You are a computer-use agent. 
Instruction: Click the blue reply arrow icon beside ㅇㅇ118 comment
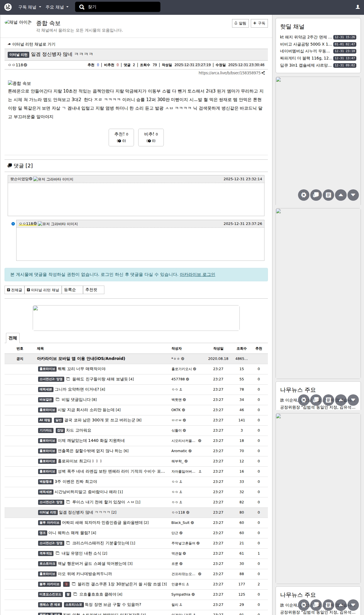tap(13, 224)
